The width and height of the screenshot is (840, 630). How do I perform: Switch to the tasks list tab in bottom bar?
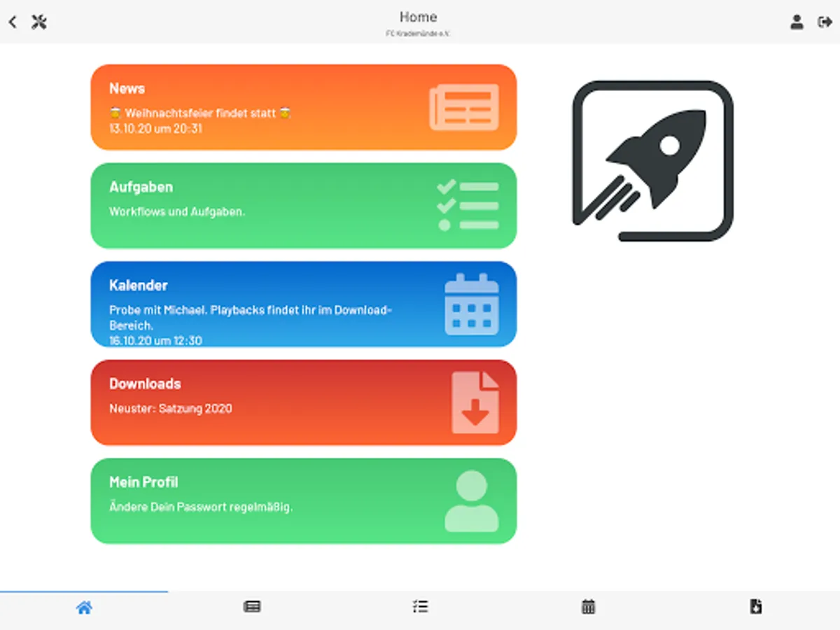[420, 607]
